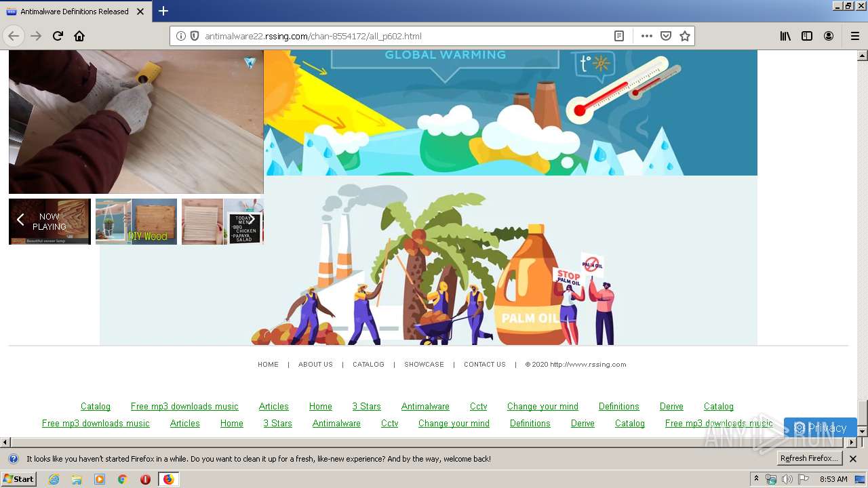Dismiss the Firefox refresh notification bar
868x488 pixels.
point(853,459)
